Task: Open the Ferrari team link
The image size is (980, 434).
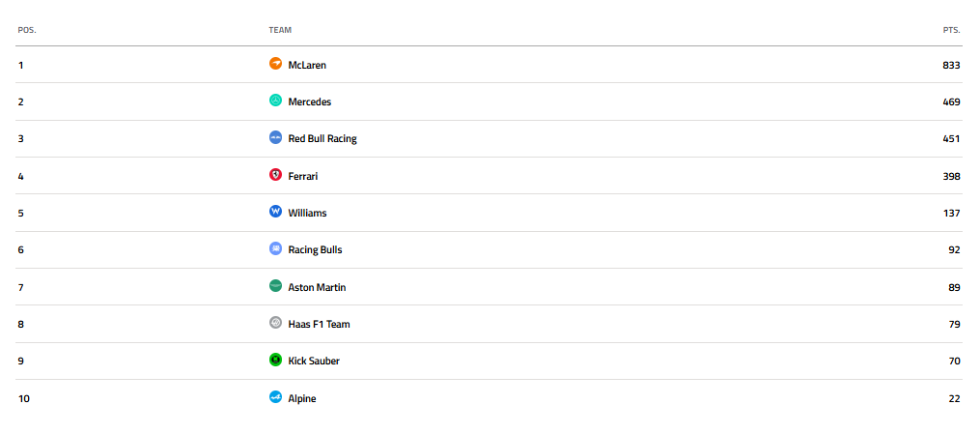Action: (x=303, y=176)
